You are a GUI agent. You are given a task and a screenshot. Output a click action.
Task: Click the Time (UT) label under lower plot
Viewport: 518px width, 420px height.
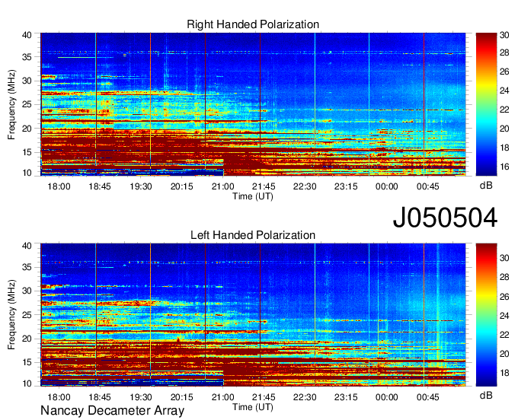click(253, 407)
